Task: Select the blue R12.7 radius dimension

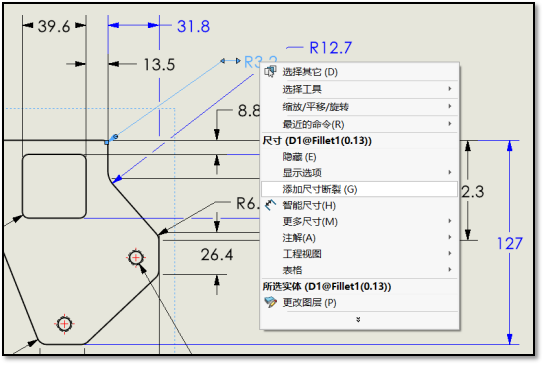Action: click(330, 48)
